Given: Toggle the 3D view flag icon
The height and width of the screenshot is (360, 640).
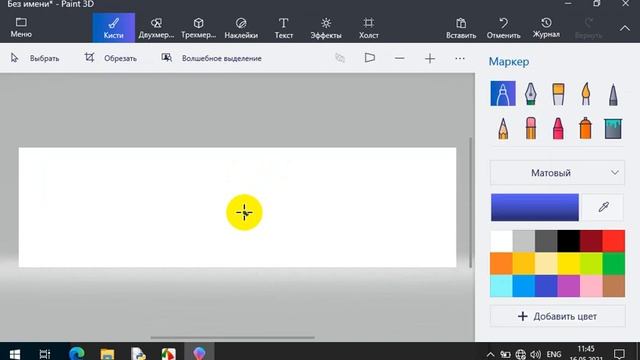Looking at the screenshot, I should tap(369, 58).
